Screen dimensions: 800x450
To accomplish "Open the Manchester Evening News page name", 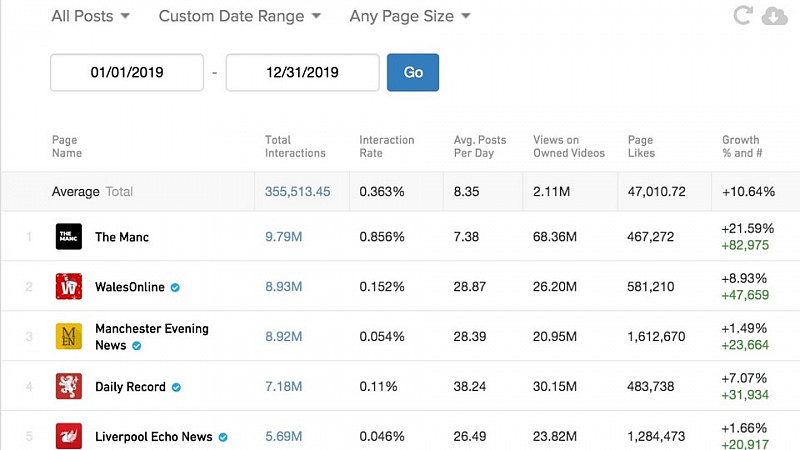I will pyautogui.click(x=152, y=337).
